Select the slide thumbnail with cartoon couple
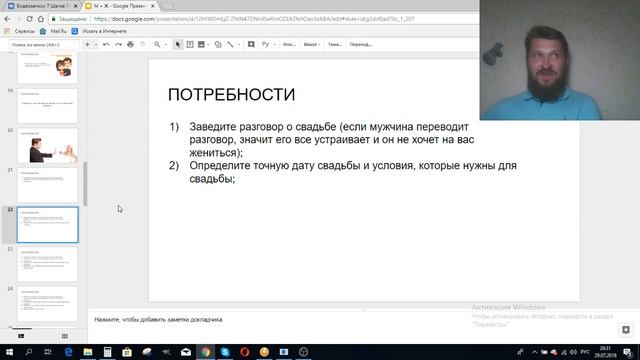This screenshot has width=640, height=360. 47,67
